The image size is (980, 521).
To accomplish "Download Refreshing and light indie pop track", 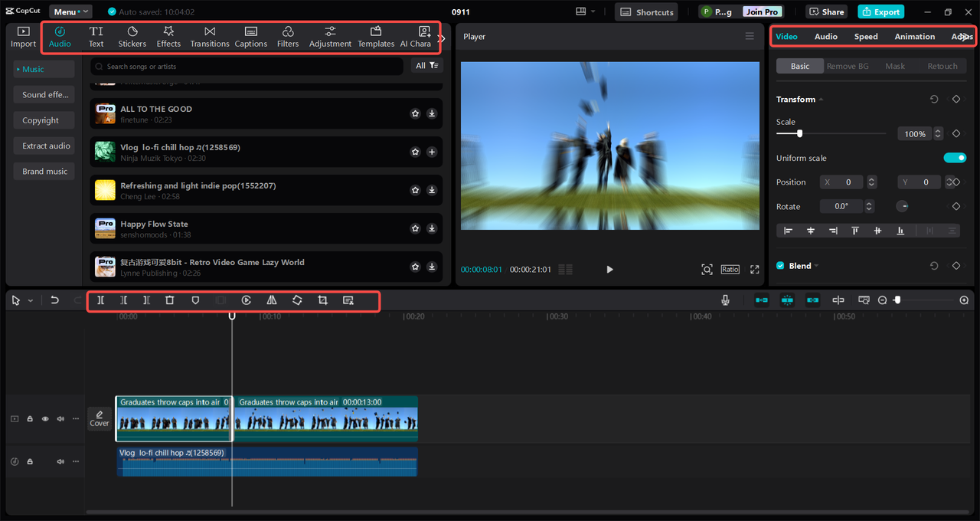I will (x=432, y=190).
